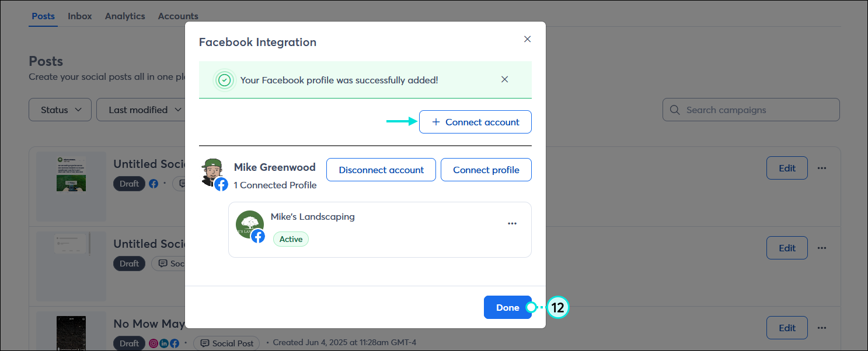Click the search magnifier icon
868x351 pixels.
click(x=675, y=110)
